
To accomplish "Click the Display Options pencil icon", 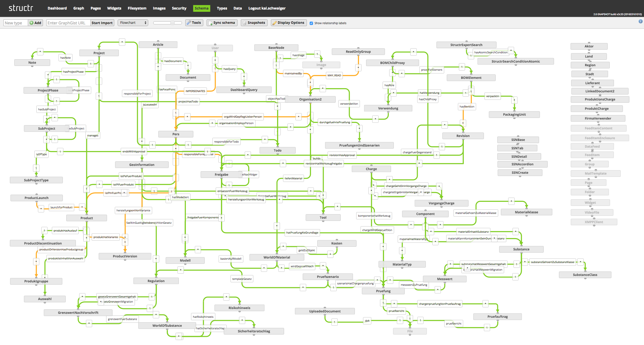I will (275, 23).
